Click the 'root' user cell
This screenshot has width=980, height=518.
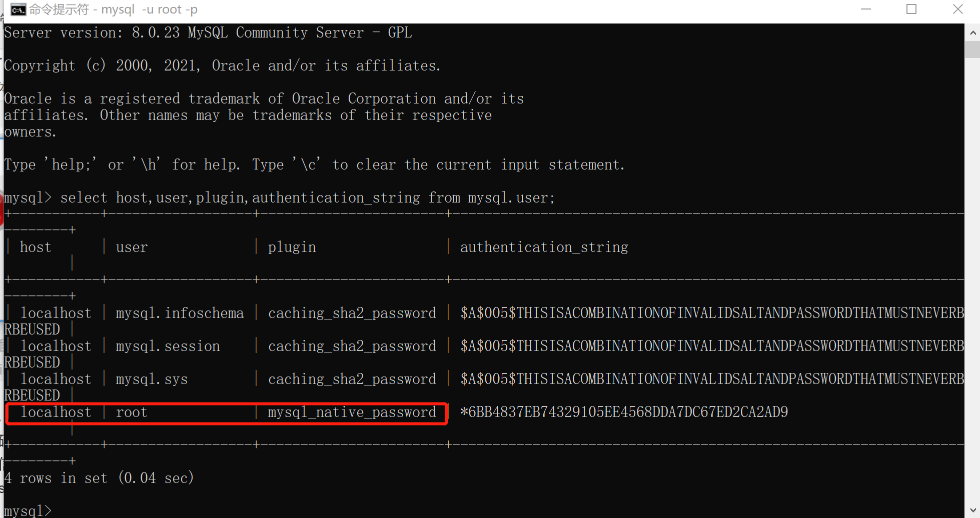[x=132, y=412]
